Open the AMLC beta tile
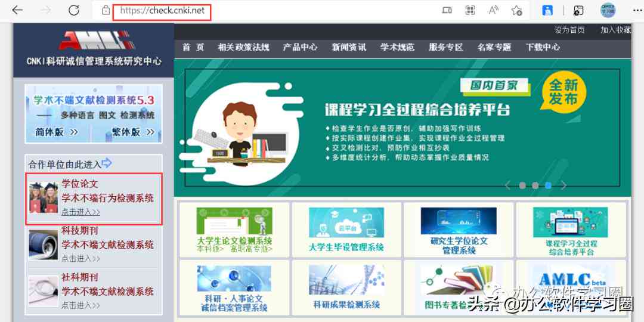Screen dimensions: 644x322 tap(571, 287)
